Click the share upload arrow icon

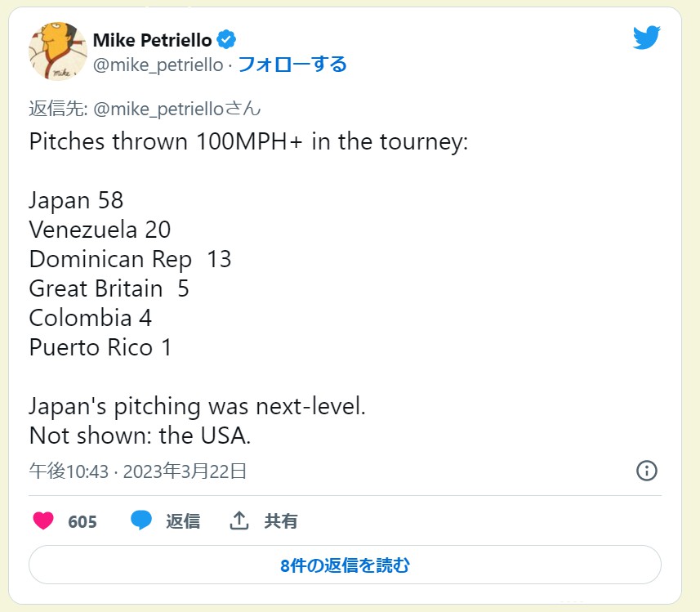[x=239, y=520]
